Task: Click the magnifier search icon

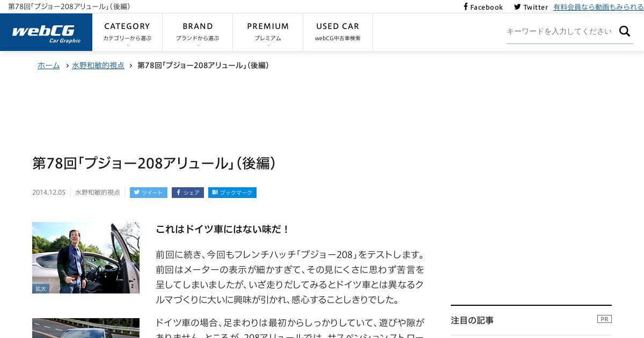Action: point(625,31)
